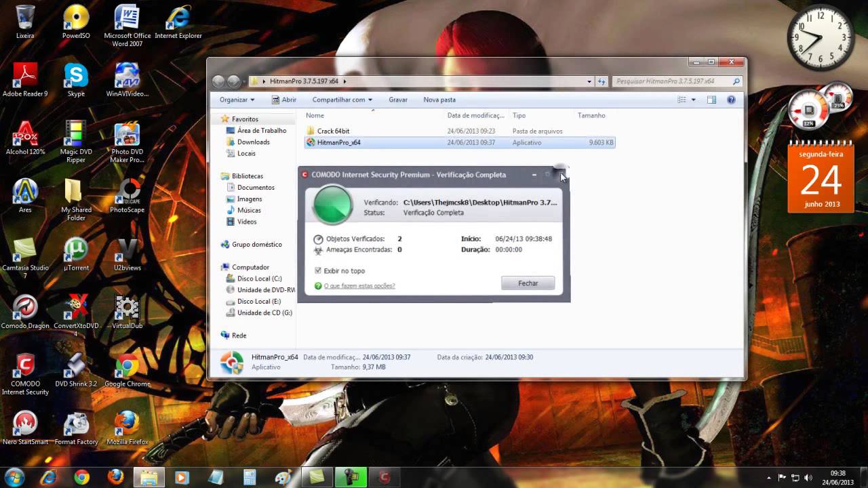Click the Fechar button in COMODO dialog
This screenshot has width=868, height=488.
click(x=528, y=283)
